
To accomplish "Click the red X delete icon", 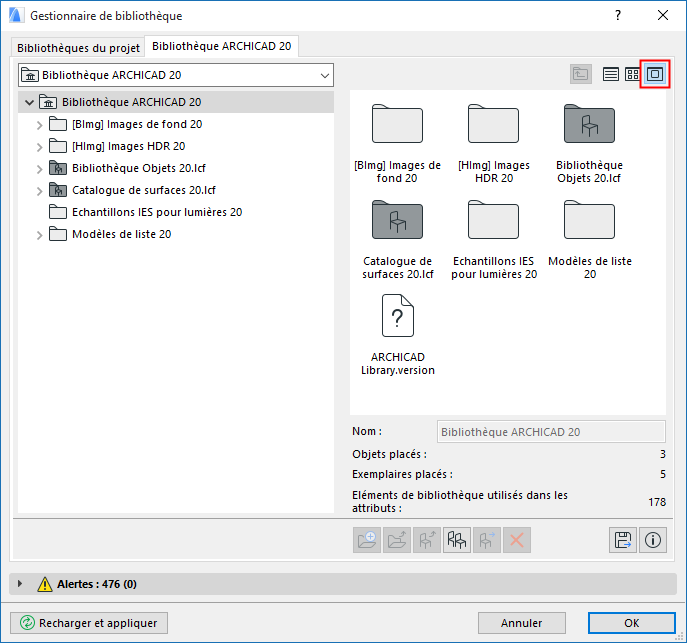I will point(517,540).
